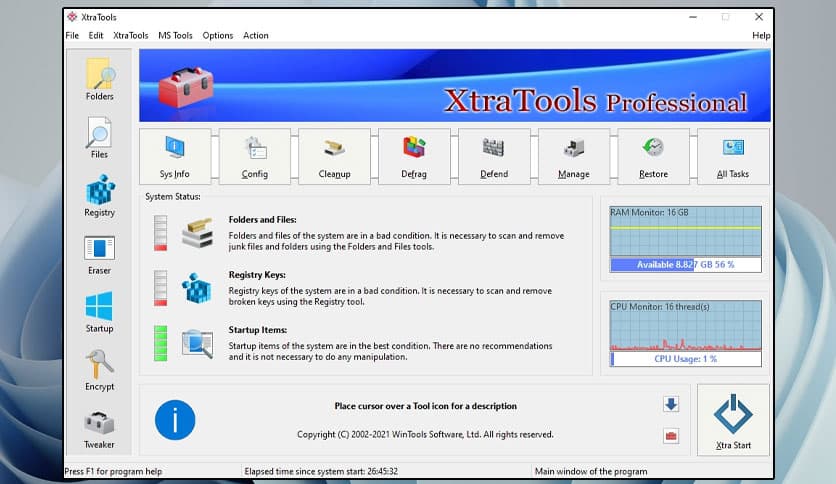The width and height of the screenshot is (836, 484).
Task: Click the Registry Keys health level bar
Action: click(x=160, y=288)
